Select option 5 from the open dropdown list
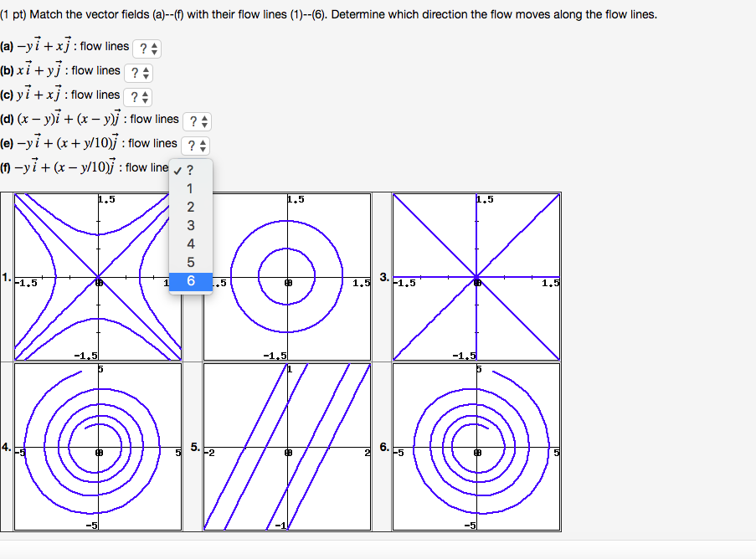This screenshot has width=756, height=559. point(190,263)
